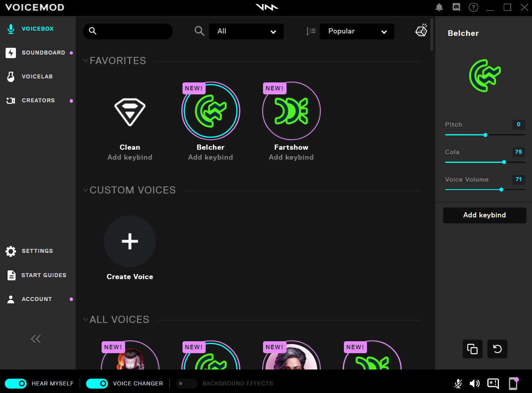Click the Voicelab flask icon
This screenshot has width=532, height=393.
pos(11,76)
